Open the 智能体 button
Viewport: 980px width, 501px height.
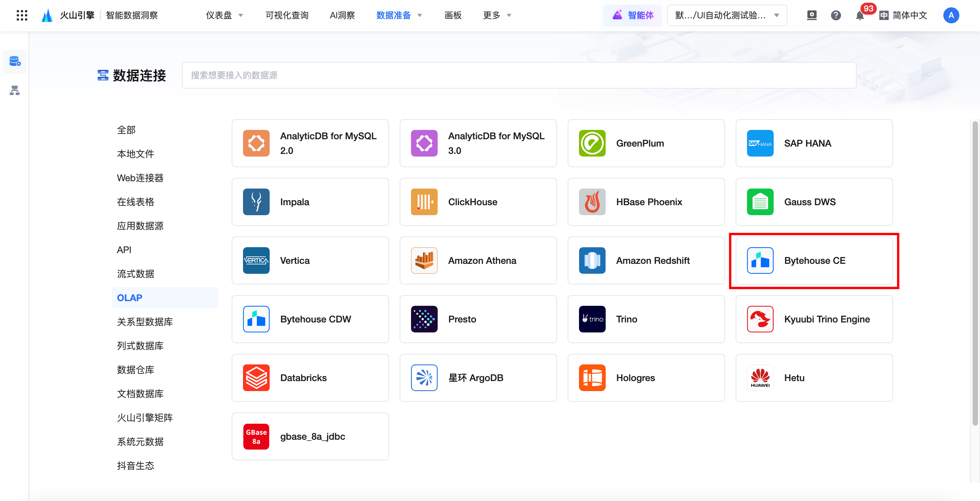coord(633,15)
